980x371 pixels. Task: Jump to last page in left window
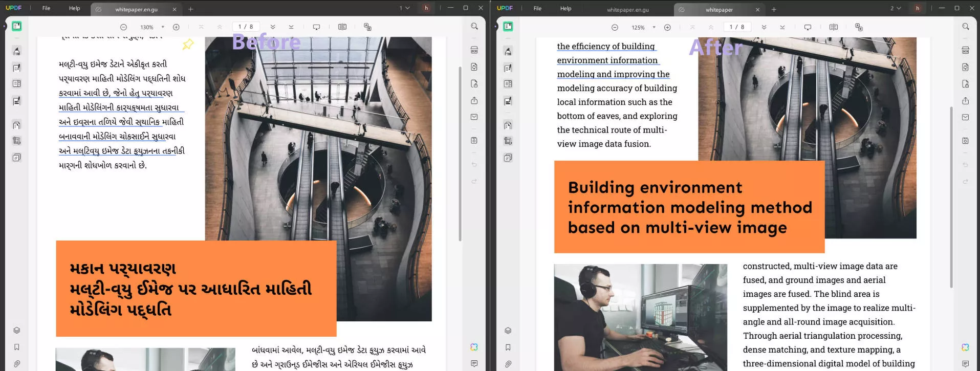pyautogui.click(x=291, y=27)
